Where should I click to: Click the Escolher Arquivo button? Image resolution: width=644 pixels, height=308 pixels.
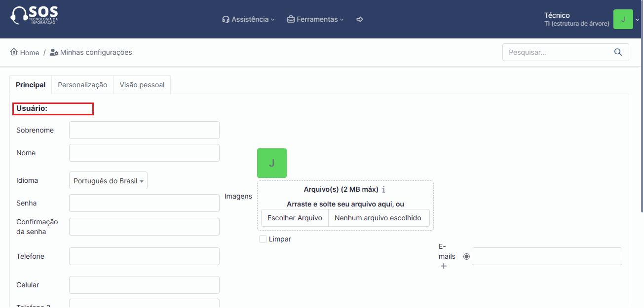click(x=295, y=218)
